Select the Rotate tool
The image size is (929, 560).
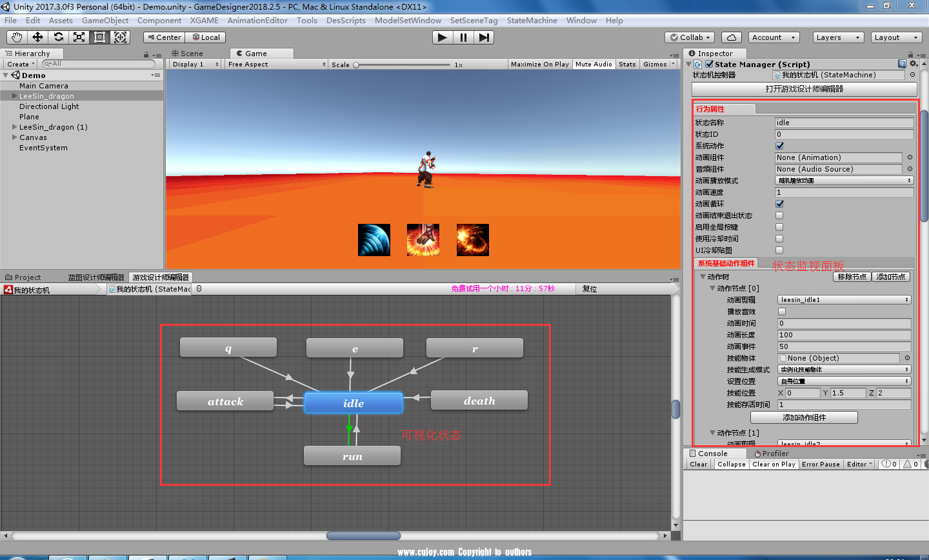[x=58, y=37]
